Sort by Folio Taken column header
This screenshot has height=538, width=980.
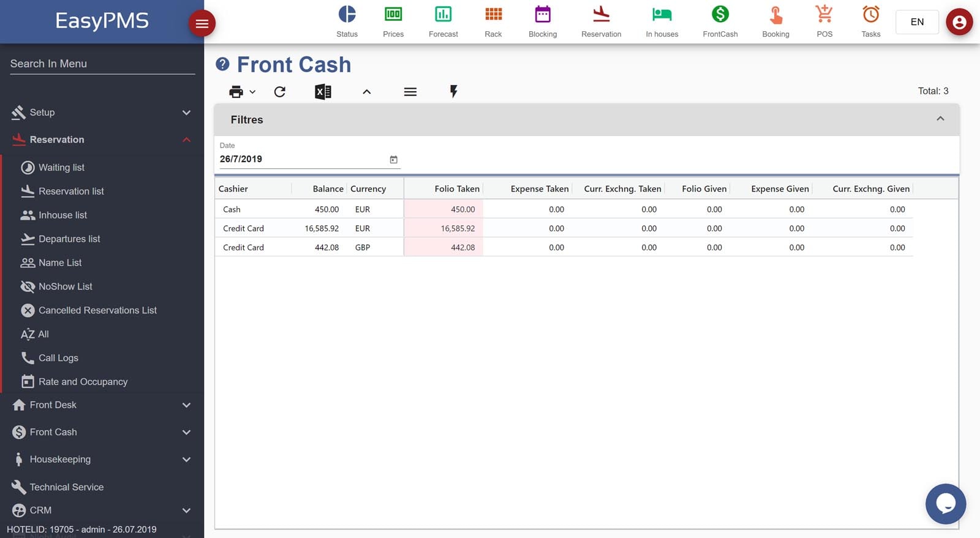(457, 189)
